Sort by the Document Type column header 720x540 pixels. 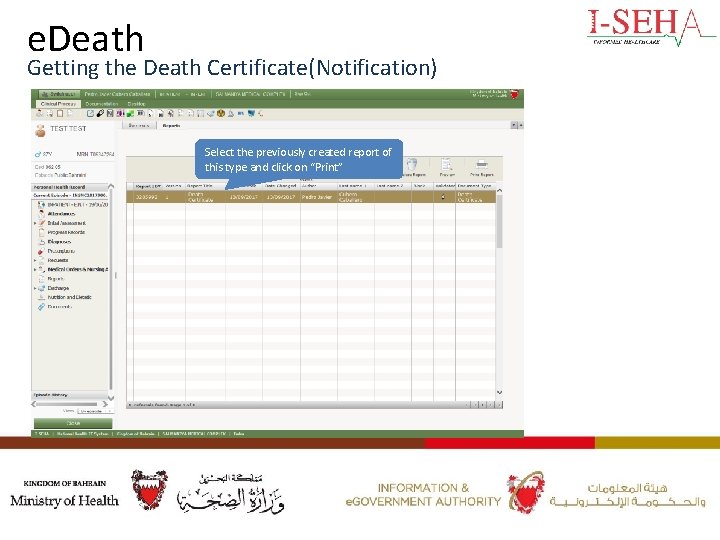click(x=476, y=186)
